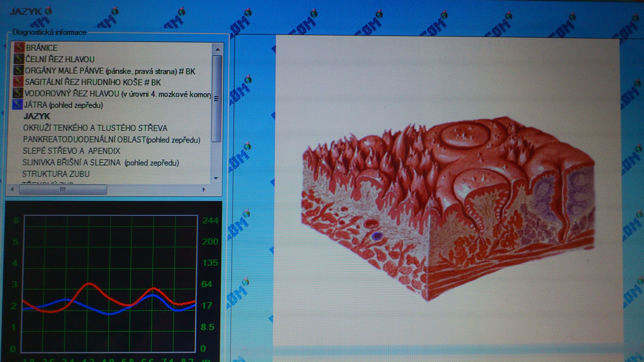Click the vertical scrollbar thumb of the list
644x362 pixels.
click(x=216, y=99)
